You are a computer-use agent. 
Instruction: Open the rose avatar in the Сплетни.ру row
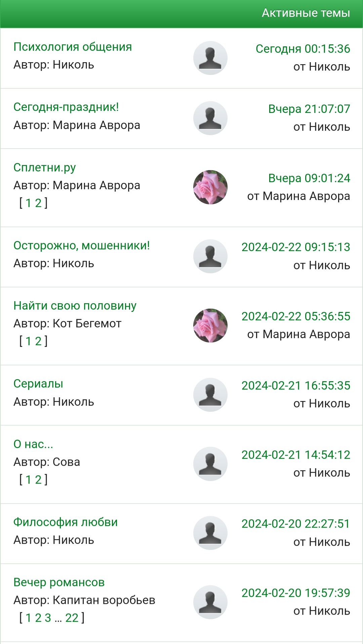(x=210, y=187)
